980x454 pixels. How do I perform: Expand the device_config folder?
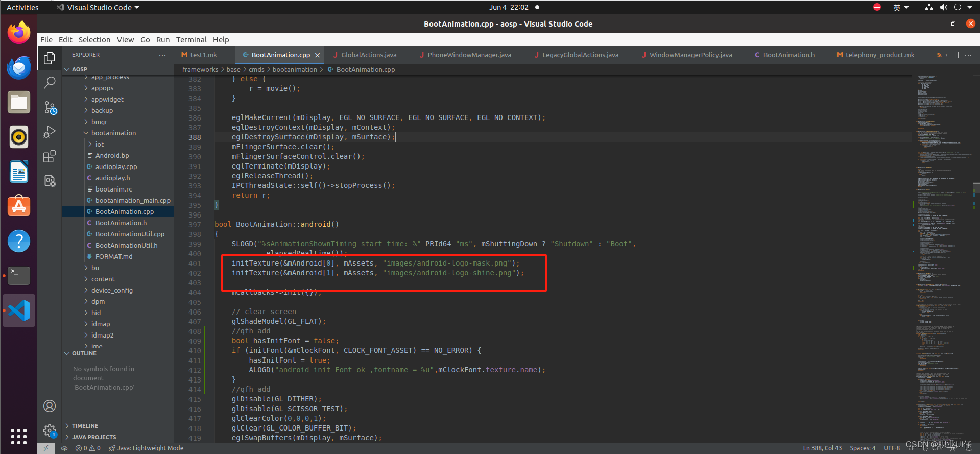[112, 290]
